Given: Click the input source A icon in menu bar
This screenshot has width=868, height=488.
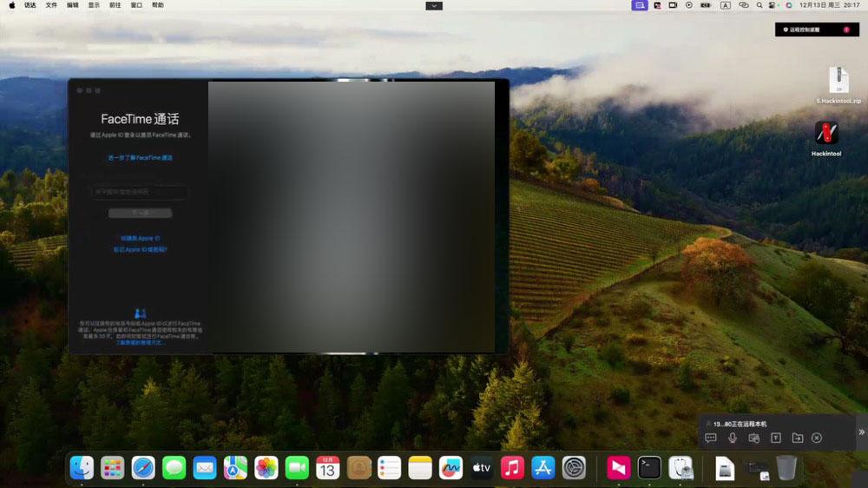Looking at the screenshot, I should point(725,5).
